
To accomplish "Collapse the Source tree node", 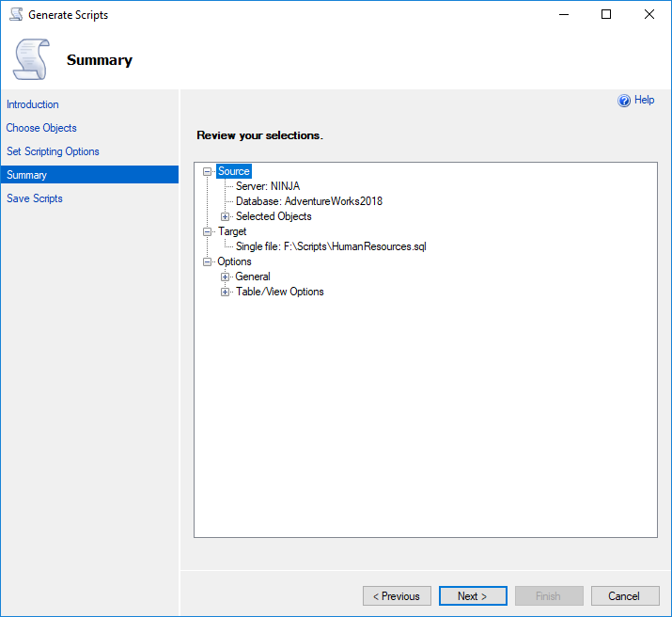I will [x=208, y=171].
